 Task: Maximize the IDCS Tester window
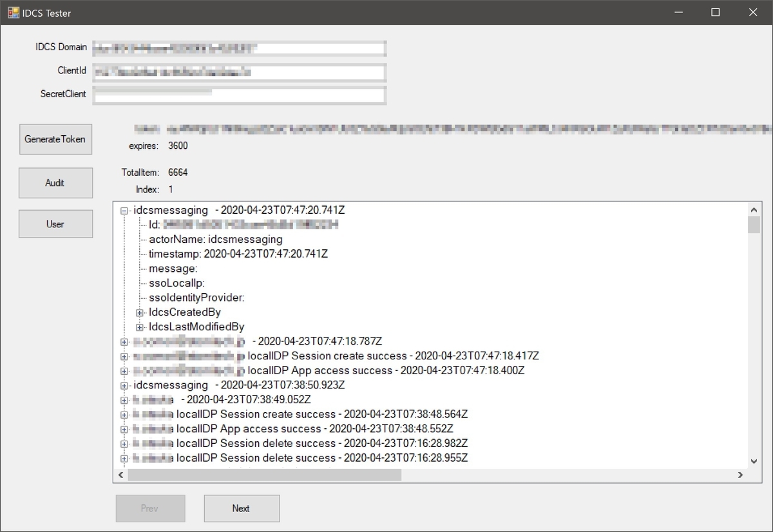(716, 12)
